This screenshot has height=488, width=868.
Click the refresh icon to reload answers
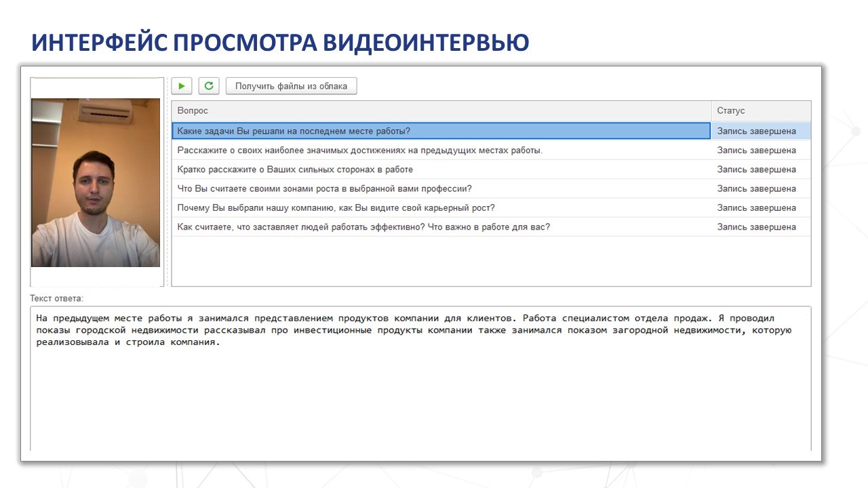point(209,85)
